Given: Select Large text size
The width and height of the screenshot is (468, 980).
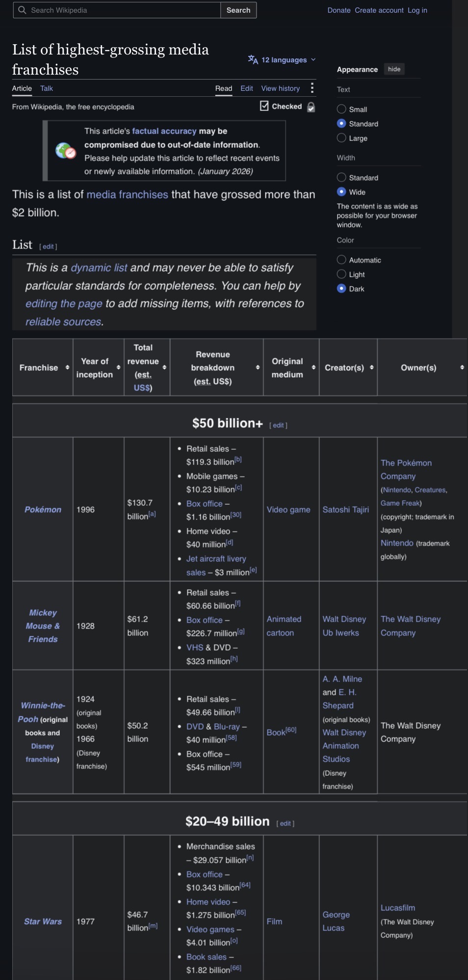Looking at the screenshot, I should [341, 138].
